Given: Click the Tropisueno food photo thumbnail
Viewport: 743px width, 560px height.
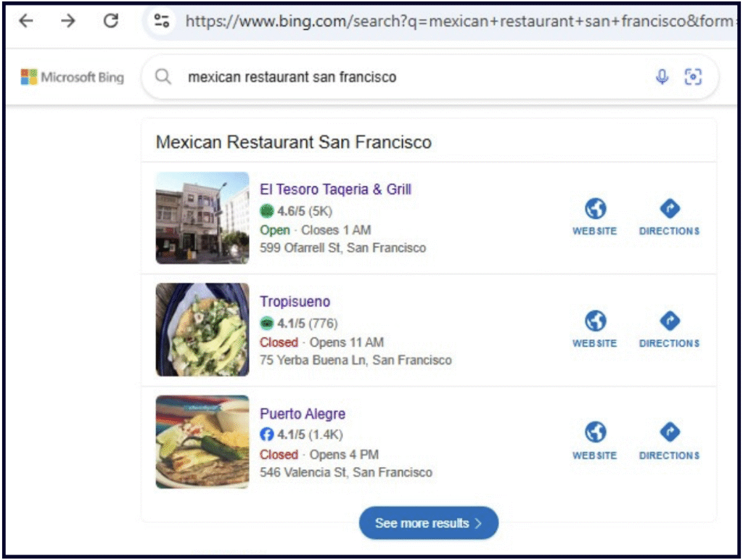Looking at the screenshot, I should pos(202,330).
